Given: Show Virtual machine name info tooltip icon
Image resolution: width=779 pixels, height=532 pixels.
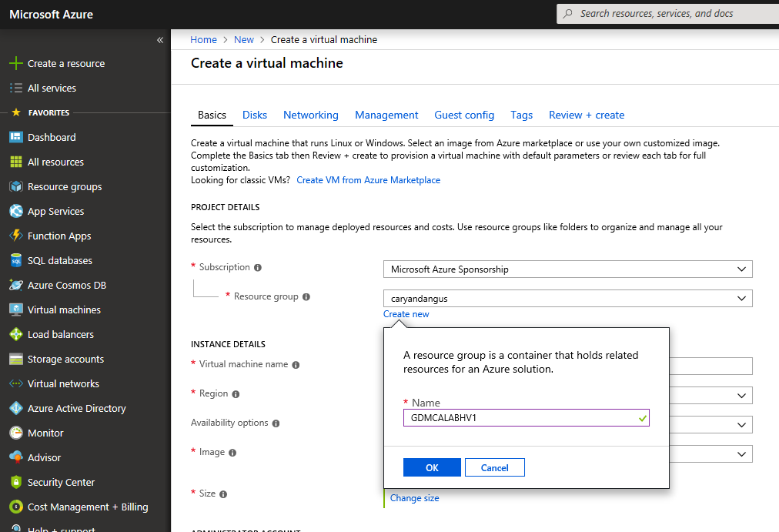Looking at the screenshot, I should [x=296, y=365].
